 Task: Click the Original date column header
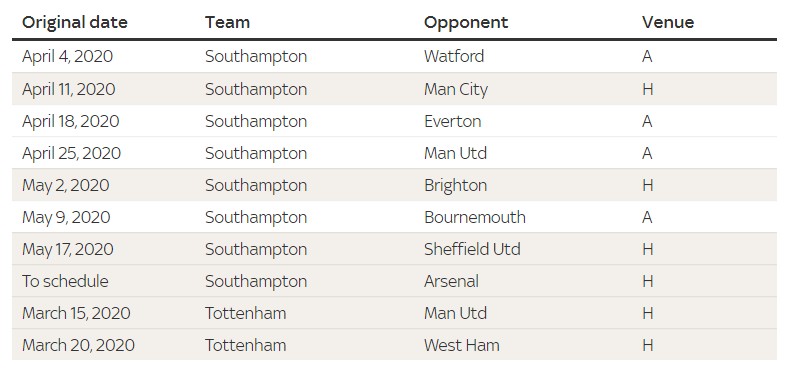[x=75, y=22]
